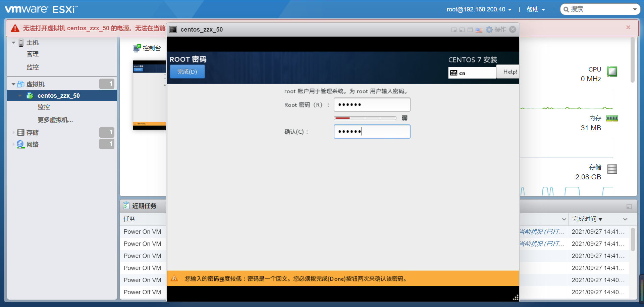
Task: Click the console resize grip corner
Action: [x=516, y=297]
